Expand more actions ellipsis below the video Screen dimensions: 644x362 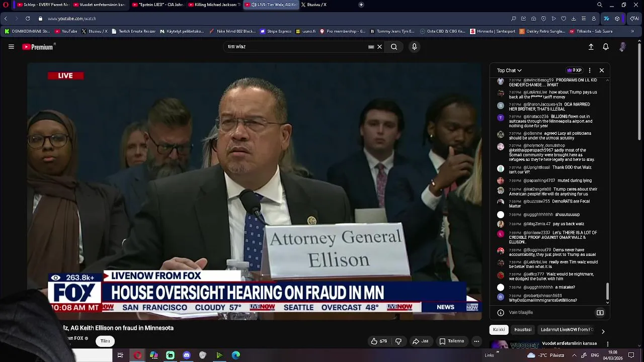[476, 341]
